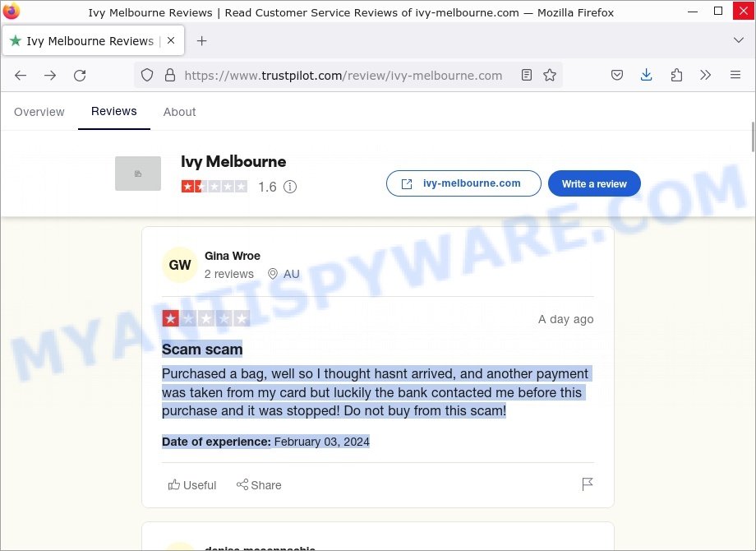Toggle Reader View icon in address bar
Image resolution: width=756 pixels, height=551 pixels.
(527, 76)
